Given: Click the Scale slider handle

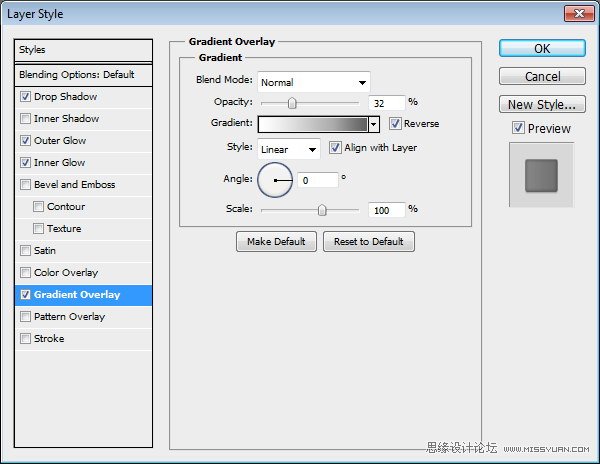Looking at the screenshot, I should [322, 210].
